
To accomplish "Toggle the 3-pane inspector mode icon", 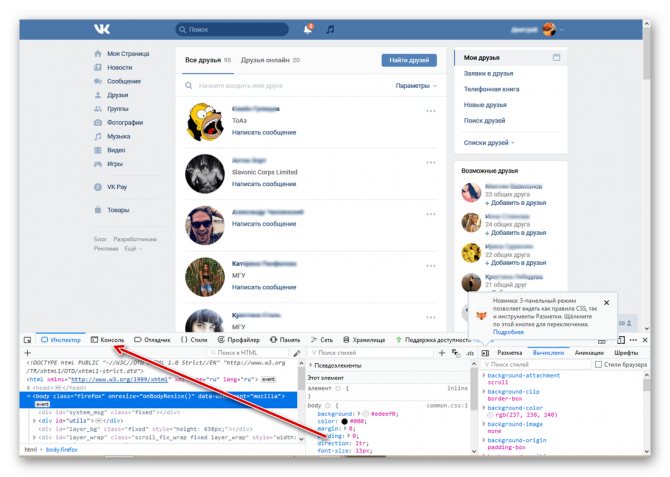I will tap(485, 353).
